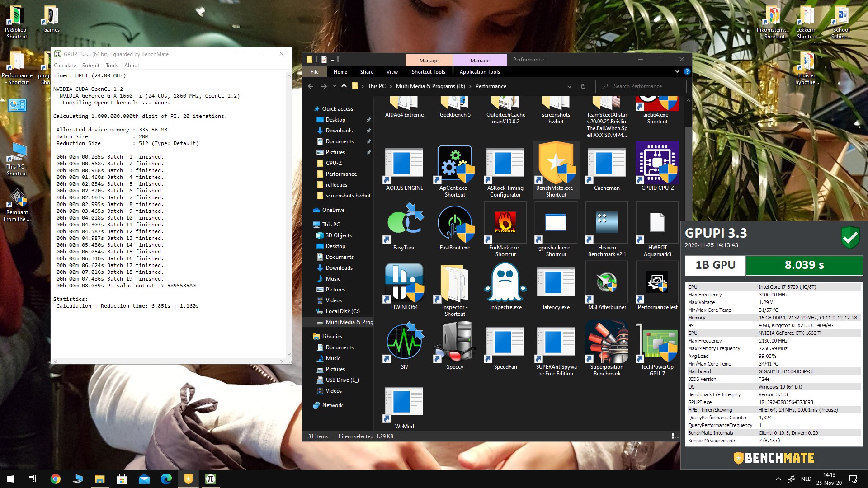Open GPUPI Calculate menu
868x488 pixels.
coord(65,66)
